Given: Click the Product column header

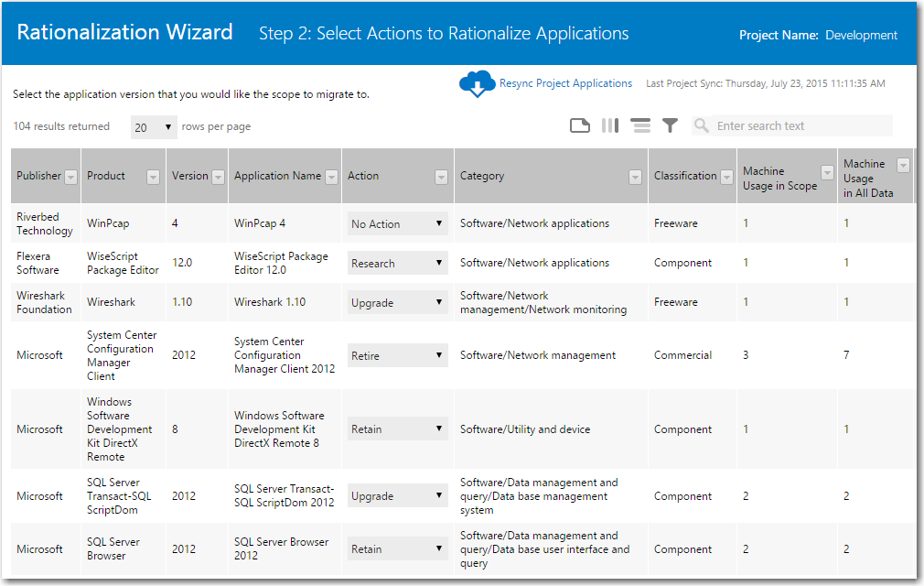Looking at the screenshot, I should (106, 176).
